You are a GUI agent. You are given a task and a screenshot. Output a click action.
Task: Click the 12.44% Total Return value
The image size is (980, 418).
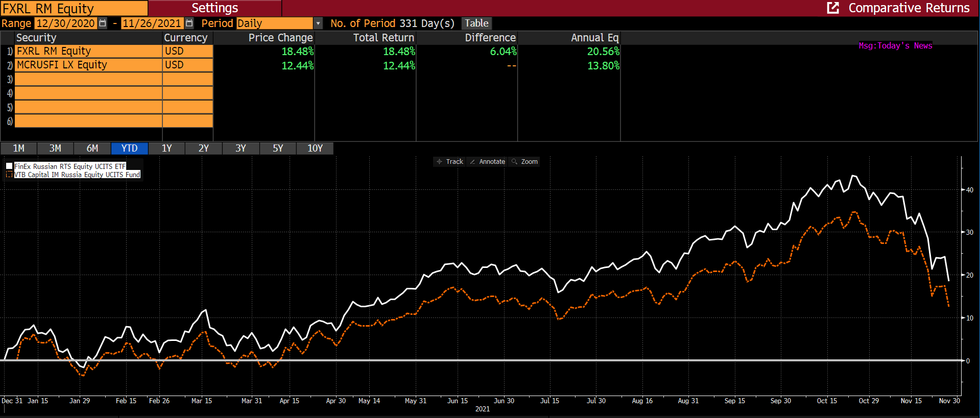coord(399,65)
